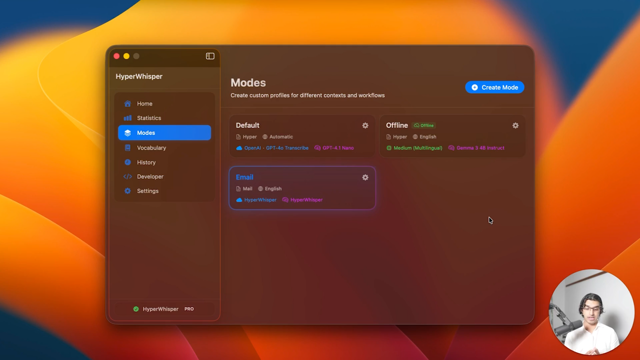The height and width of the screenshot is (360, 640).
Task: Close the HyperWhisper window
Action: click(117, 56)
